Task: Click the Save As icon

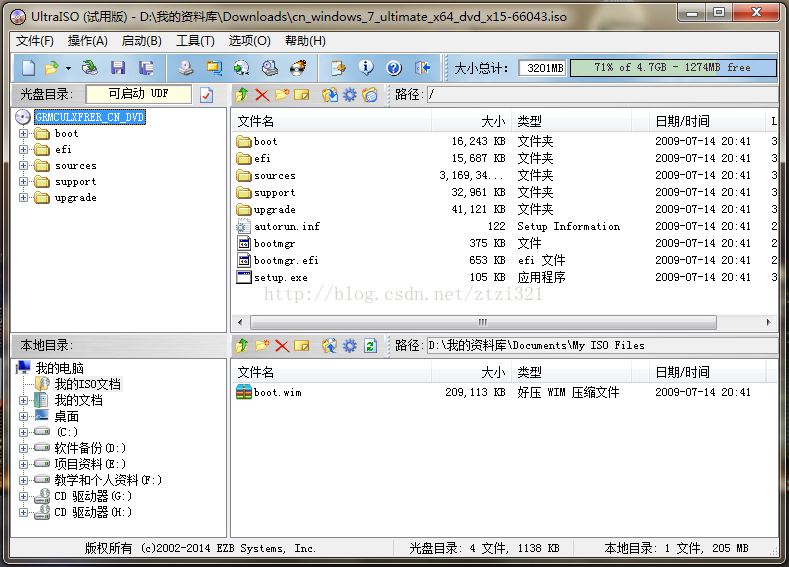Action: point(146,67)
